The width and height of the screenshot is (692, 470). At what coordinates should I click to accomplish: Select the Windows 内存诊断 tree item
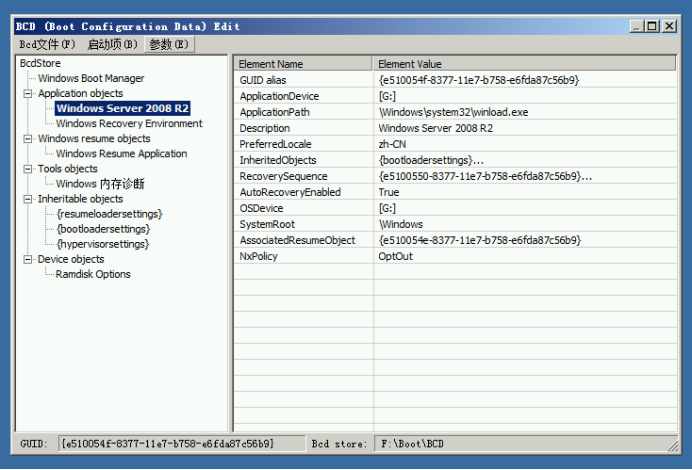point(100,184)
